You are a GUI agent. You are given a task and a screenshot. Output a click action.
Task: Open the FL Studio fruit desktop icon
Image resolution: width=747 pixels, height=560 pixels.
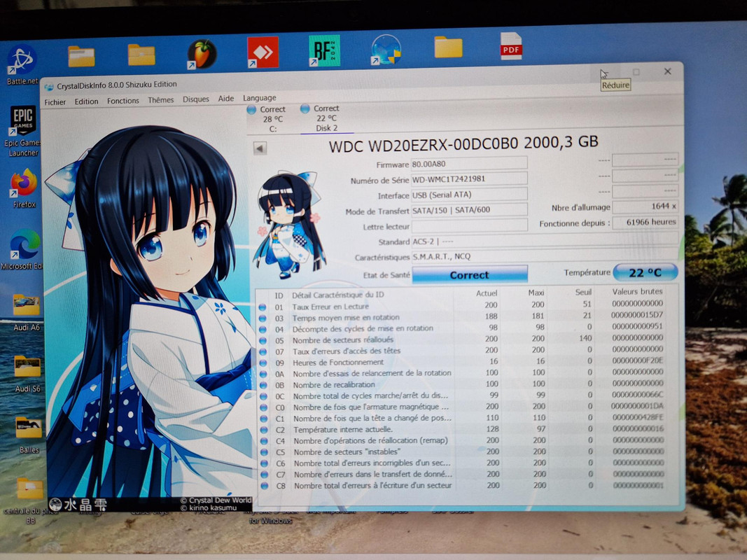click(x=202, y=54)
